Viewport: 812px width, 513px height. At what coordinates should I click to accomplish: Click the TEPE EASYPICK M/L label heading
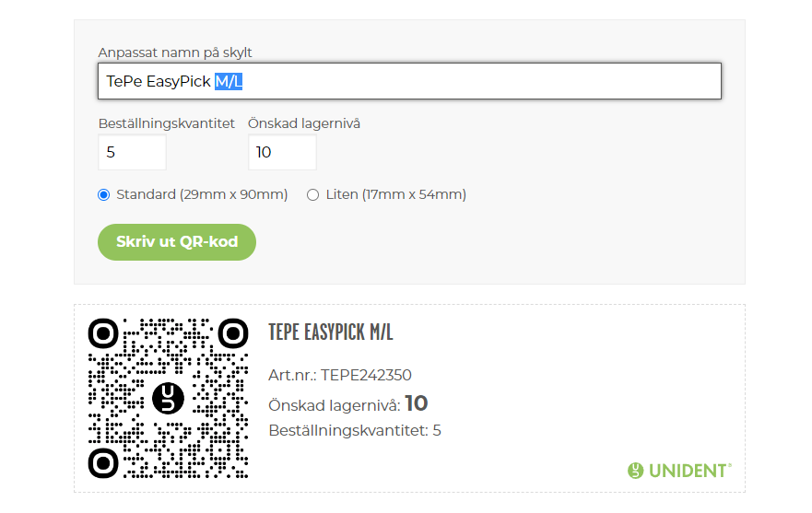coord(330,332)
